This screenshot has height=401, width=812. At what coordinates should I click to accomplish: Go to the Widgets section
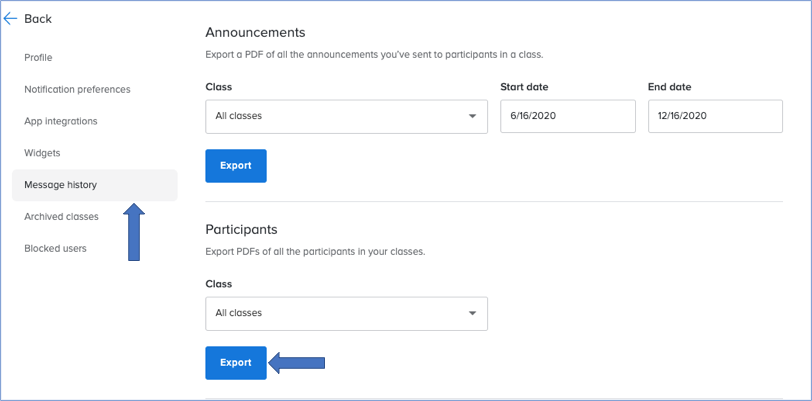tap(42, 153)
